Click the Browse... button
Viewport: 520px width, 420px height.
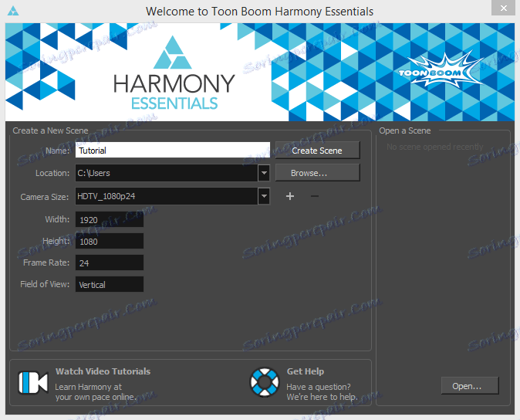tap(317, 172)
